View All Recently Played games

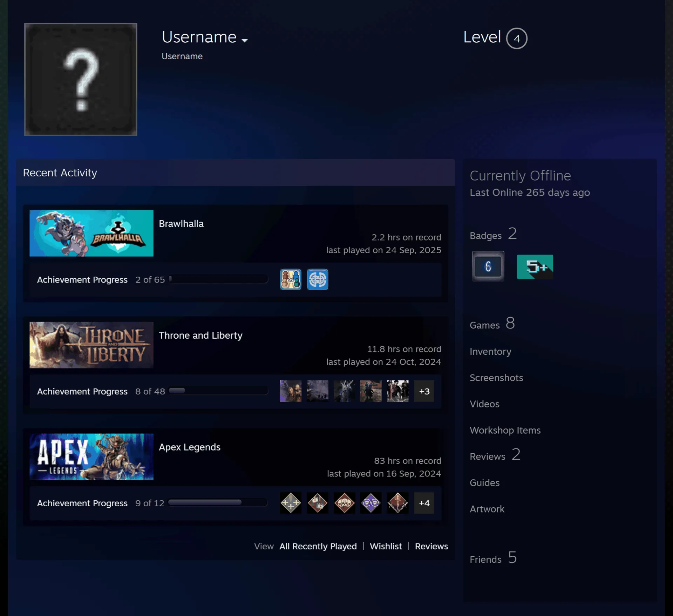pos(318,546)
